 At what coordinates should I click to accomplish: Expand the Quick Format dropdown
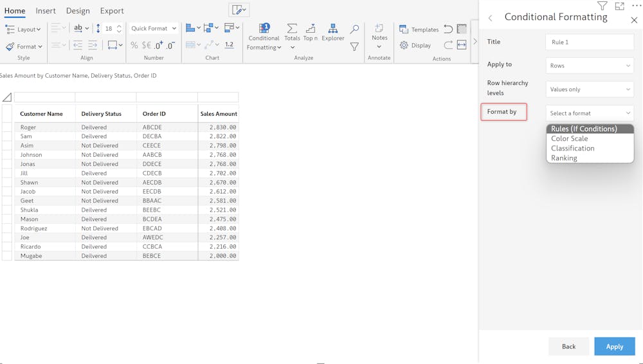pos(154,28)
